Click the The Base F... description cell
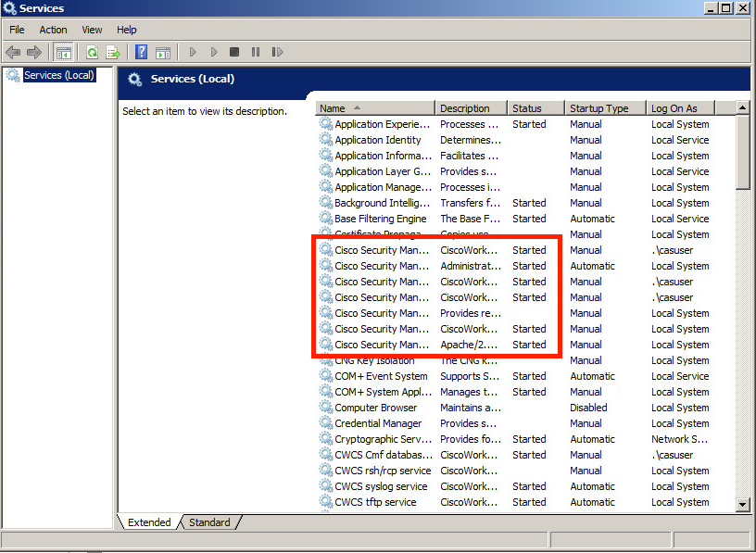This screenshot has height=553, width=756. pos(470,219)
